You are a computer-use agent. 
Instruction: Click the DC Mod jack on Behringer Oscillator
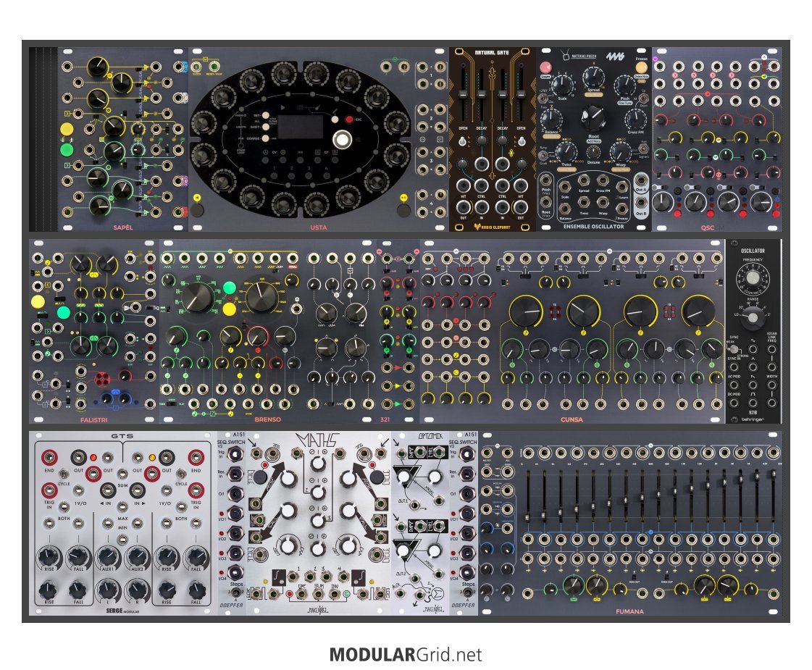tap(734, 403)
